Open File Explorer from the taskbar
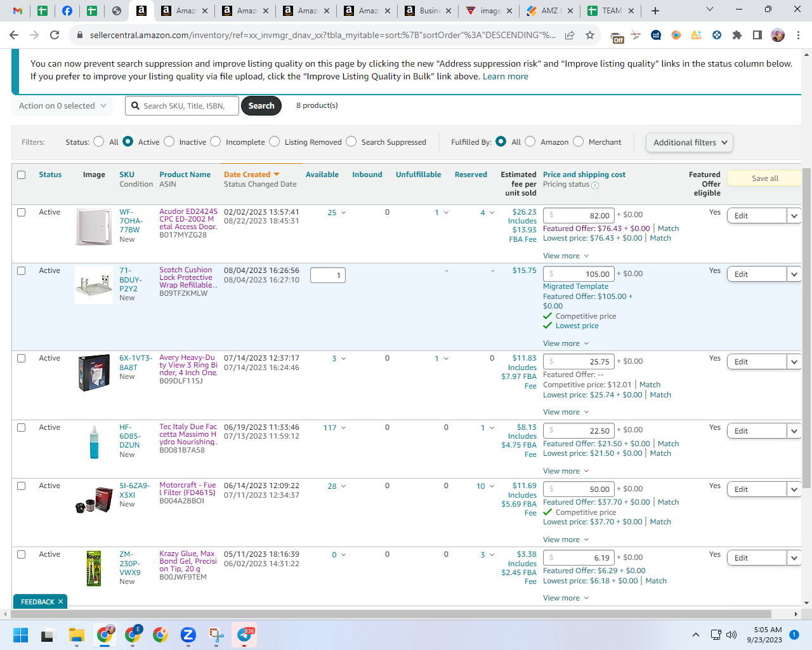Viewport: 812px width, 650px height. click(77, 635)
